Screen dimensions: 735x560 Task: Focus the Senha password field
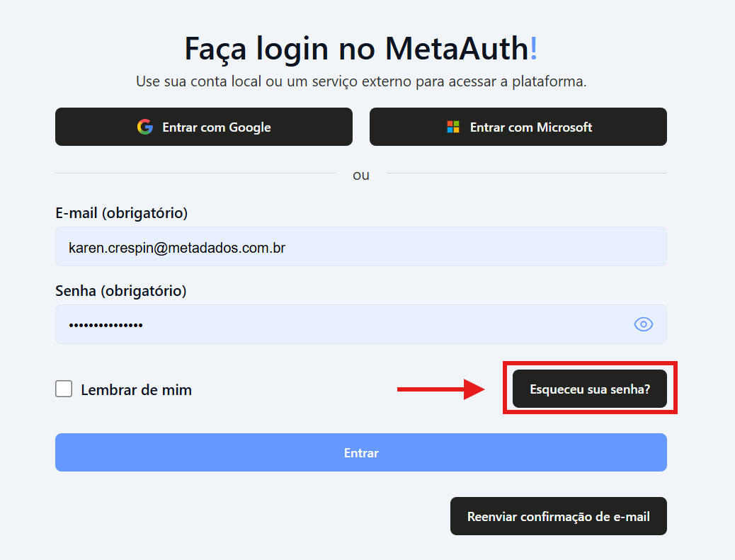[x=340, y=324]
